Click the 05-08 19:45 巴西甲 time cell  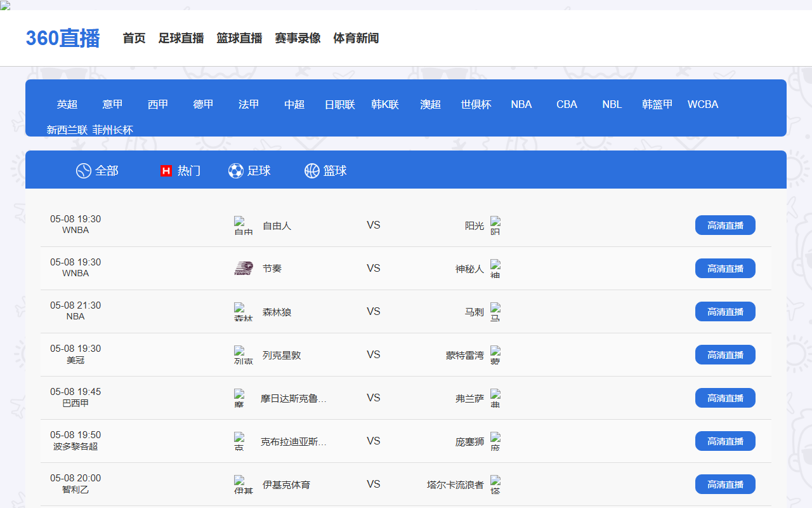[x=75, y=397]
